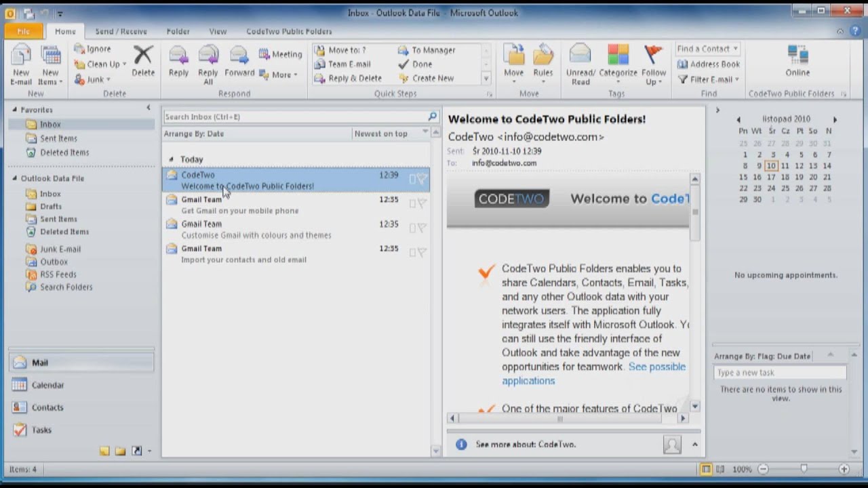Screen dimensions: 868x488
Task: Expand the Junk dropdown
Action: [108, 80]
